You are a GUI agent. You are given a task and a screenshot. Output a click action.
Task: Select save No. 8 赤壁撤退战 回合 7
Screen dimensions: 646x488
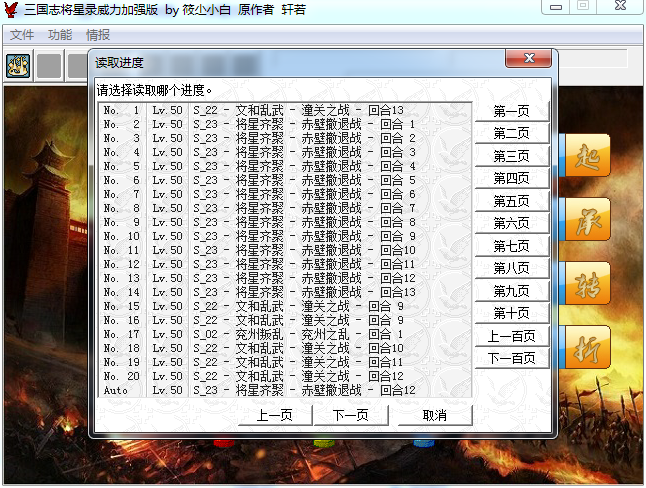tap(285, 209)
